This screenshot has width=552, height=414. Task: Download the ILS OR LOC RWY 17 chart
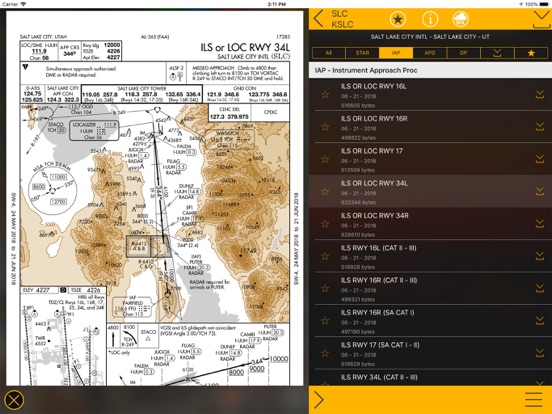(x=540, y=159)
